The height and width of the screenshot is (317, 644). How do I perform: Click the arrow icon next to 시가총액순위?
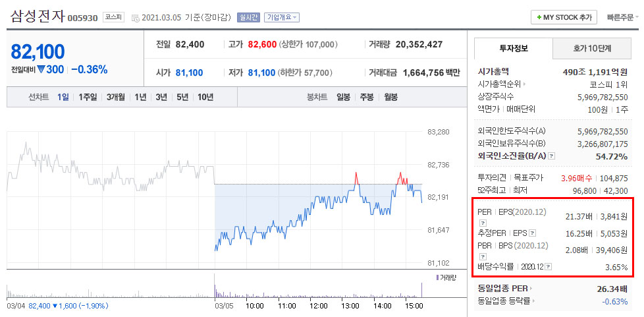click(x=524, y=84)
